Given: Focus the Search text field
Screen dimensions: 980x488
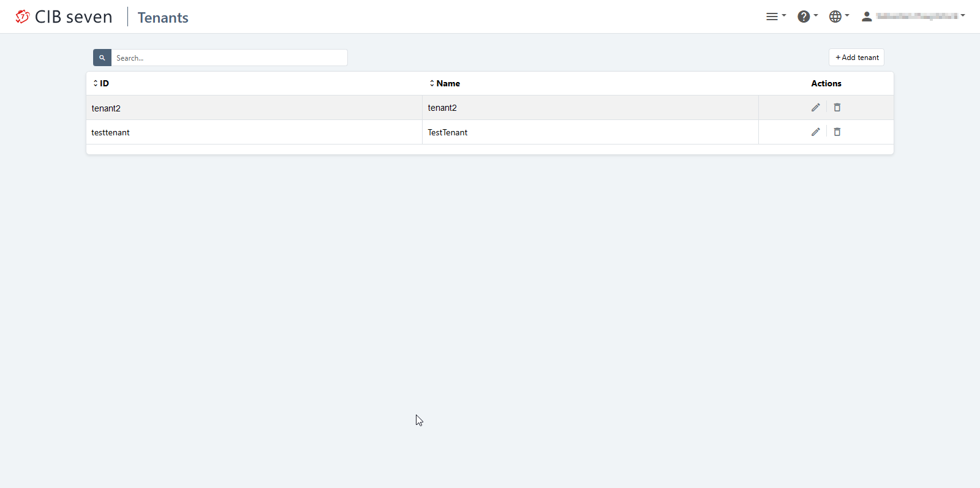Looking at the screenshot, I should tap(228, 58).
